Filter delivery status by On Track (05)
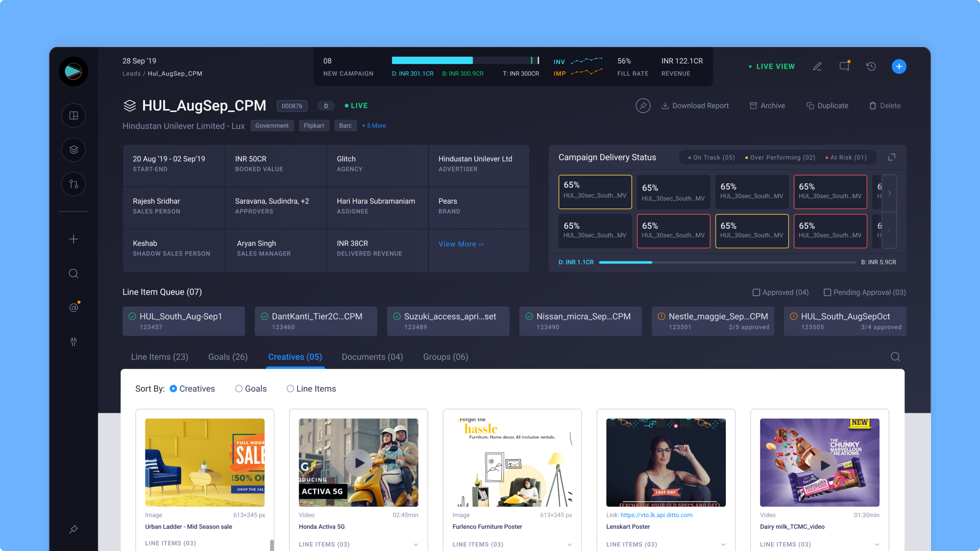This screenshot has height=551, width=980. coord(712,158)
